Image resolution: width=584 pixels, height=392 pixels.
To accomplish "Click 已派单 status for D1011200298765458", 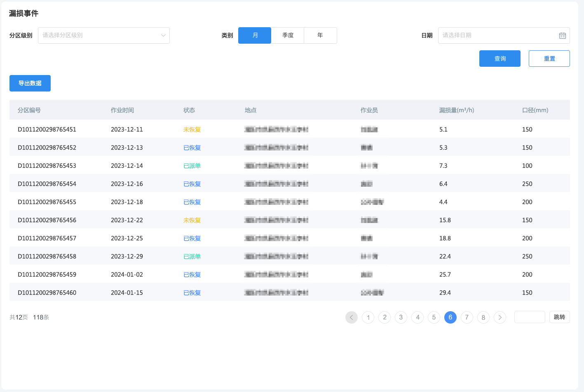I will click(x=192, y=256).
